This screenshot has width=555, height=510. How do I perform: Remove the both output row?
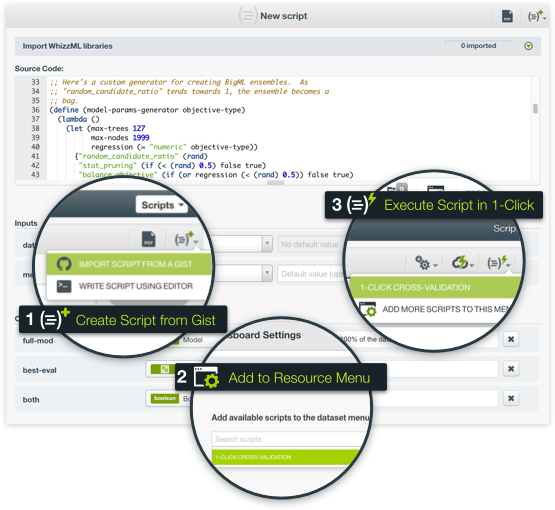pyautogui.click(x=511, y=398)
